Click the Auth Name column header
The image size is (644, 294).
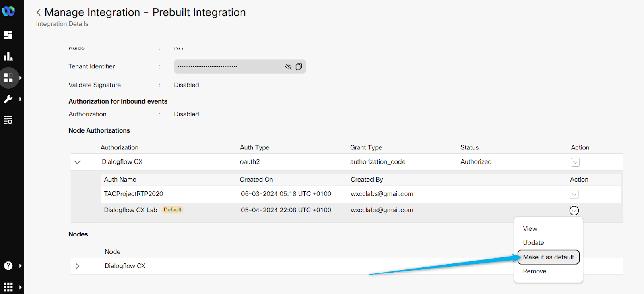pyautogui.click(x=120, y=180)
